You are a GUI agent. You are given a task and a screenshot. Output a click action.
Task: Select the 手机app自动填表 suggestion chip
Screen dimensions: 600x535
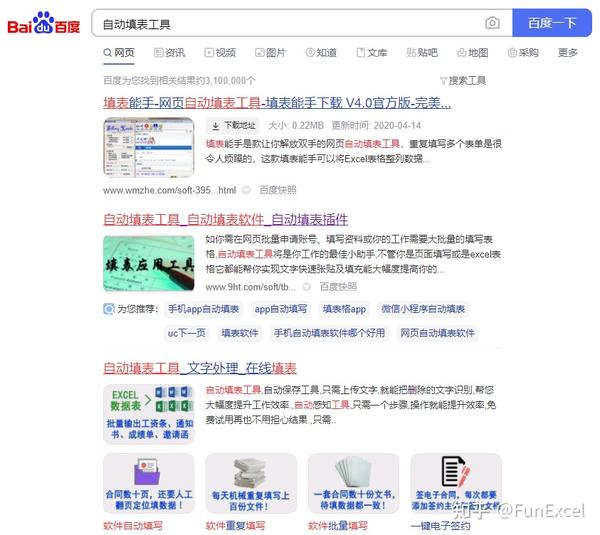(204, 309)
